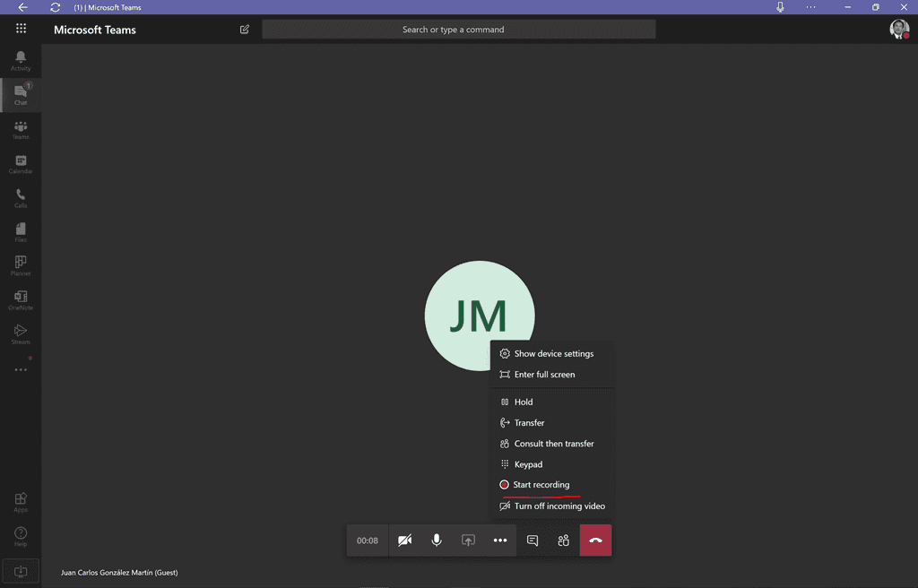
Task: Click the search or command box
Action: (458, 30)
